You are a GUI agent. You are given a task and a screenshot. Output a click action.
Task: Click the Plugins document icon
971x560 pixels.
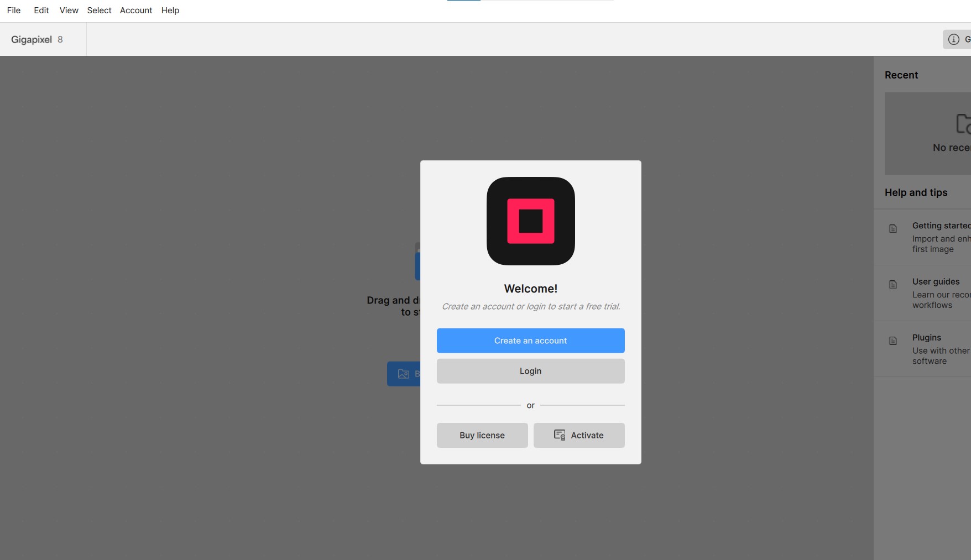click(892, 341)
